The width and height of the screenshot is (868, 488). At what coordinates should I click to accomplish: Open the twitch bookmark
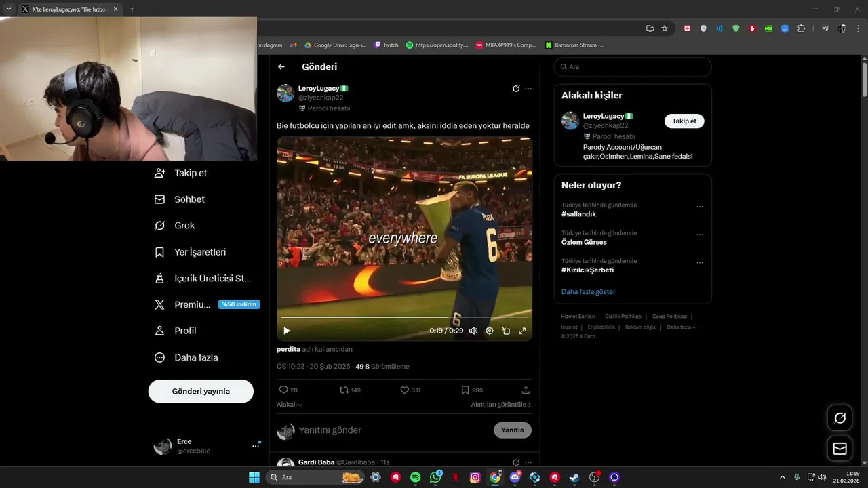point(387,45)
